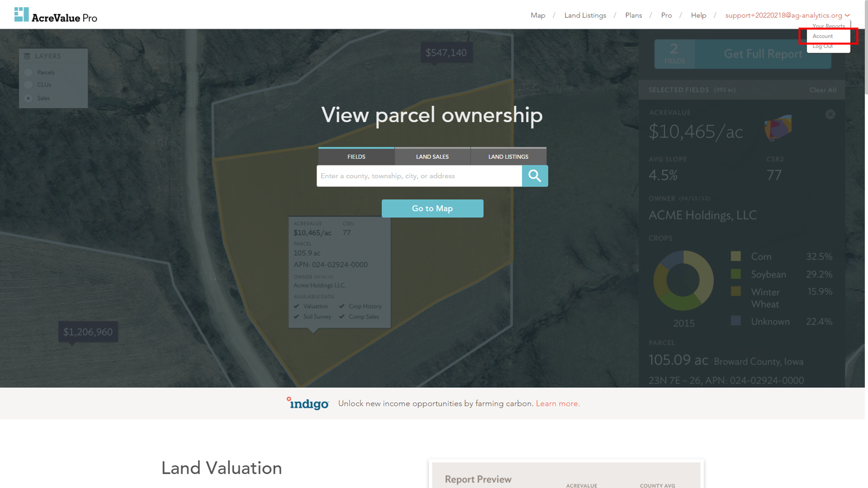Click the county or address search field
The image size is (868, 488).
click(x=419, y=176)
